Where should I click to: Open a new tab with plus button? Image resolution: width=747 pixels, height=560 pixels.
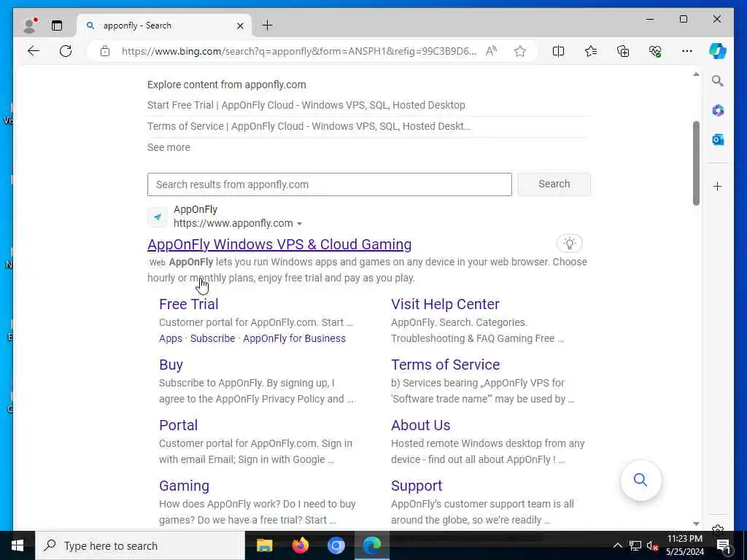click(268, 26)
